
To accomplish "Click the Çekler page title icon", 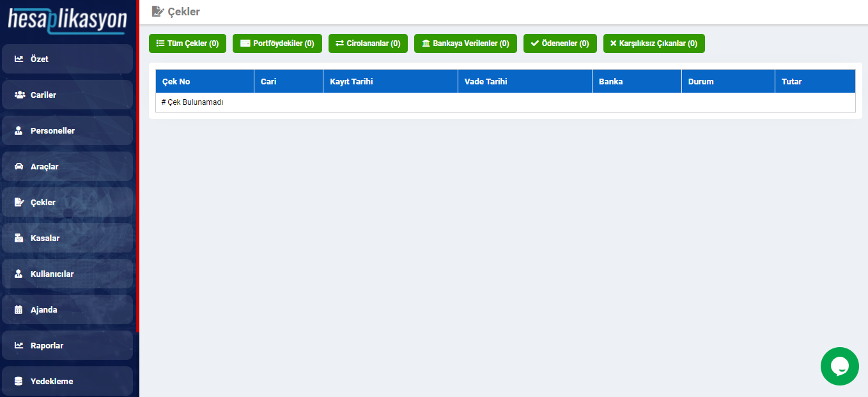I will point(158,12).
